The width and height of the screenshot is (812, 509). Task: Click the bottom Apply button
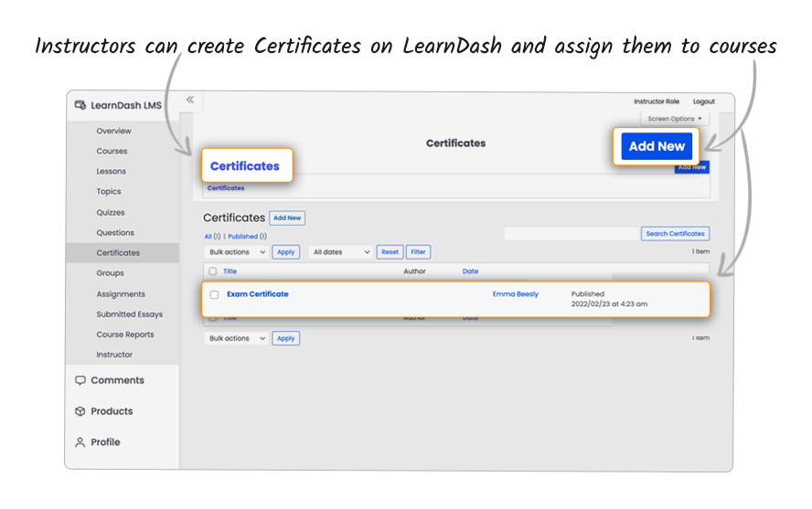tap(285, 338)
